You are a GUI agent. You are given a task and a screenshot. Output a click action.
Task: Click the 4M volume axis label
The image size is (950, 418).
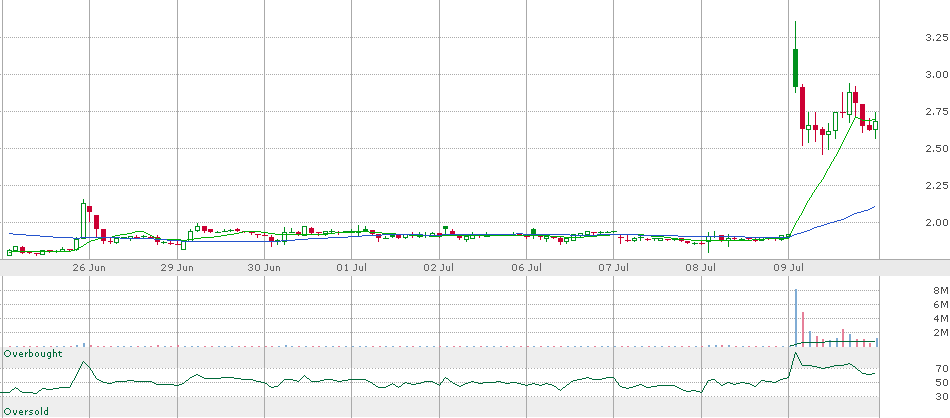(x=940, y=318)
